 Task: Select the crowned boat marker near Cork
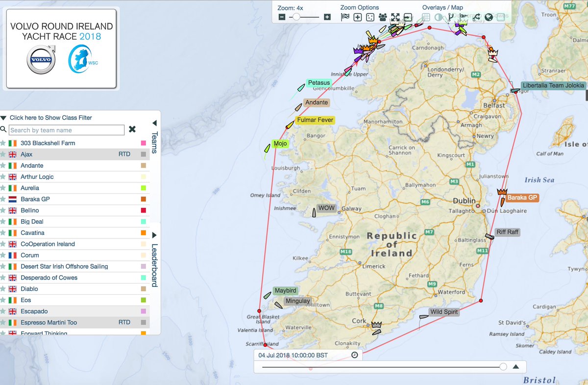[376, 332]
